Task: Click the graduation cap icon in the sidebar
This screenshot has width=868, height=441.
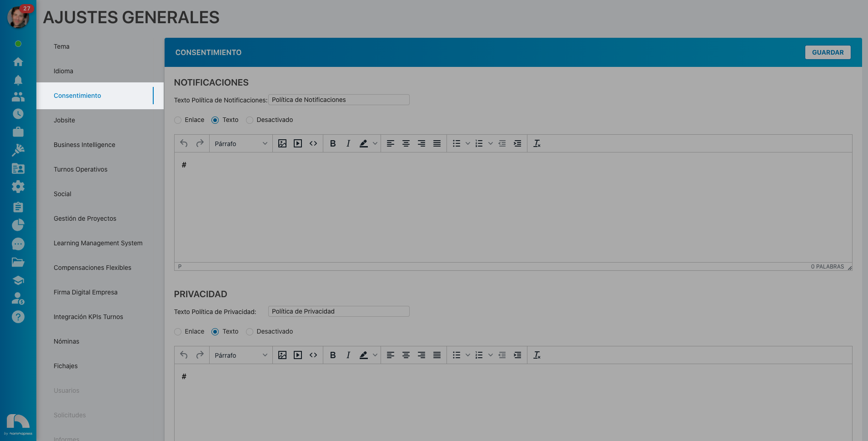Action: [18, 280]
